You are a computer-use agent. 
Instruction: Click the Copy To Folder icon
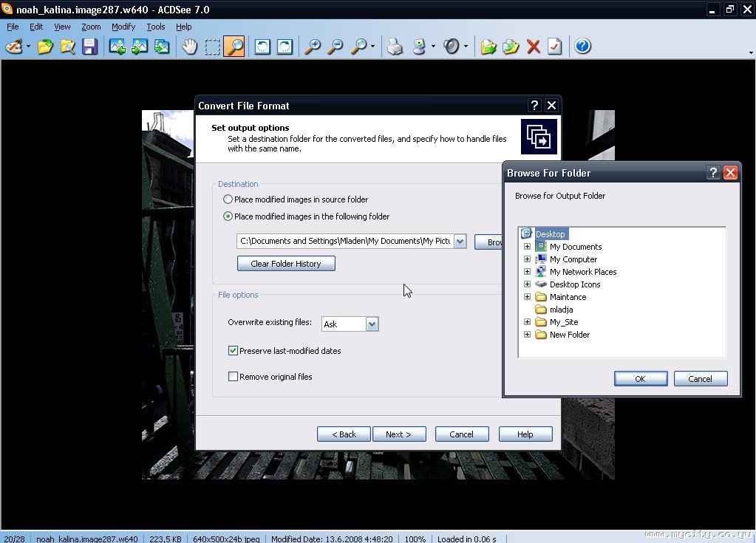coord(488,47)
